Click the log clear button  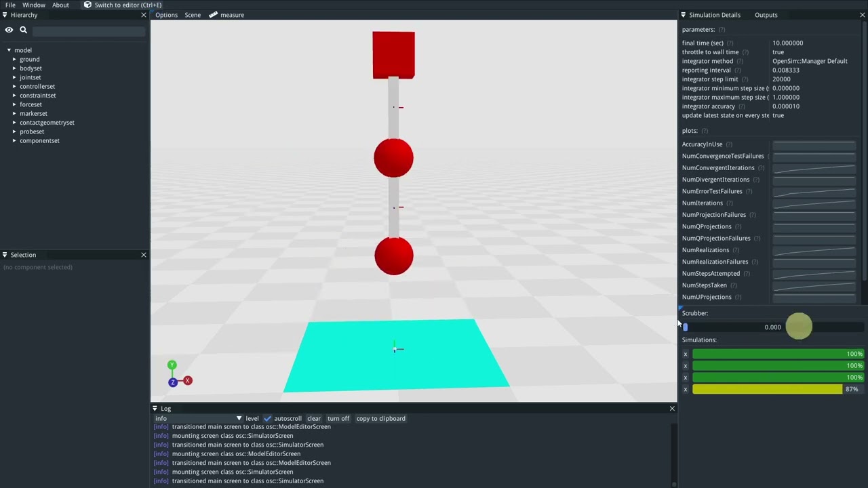pos(314,418)
